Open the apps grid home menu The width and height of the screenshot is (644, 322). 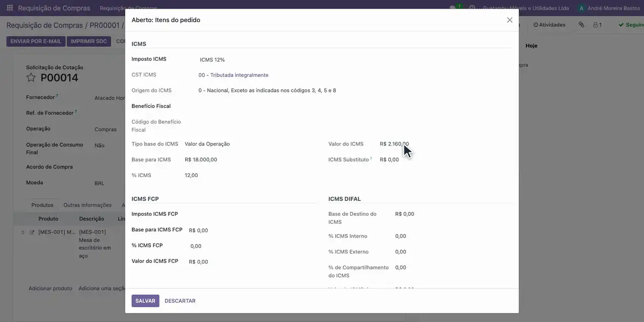tap(10, 8)
